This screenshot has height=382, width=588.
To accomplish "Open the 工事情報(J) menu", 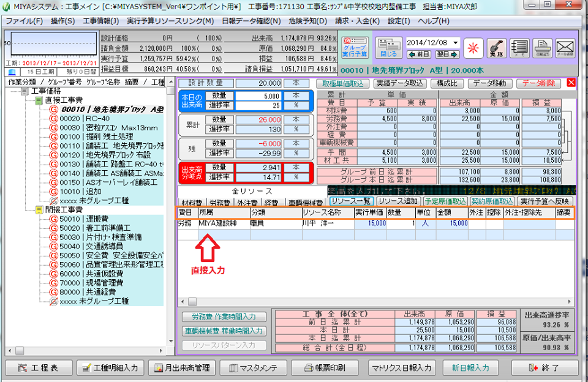I will click(x=101, y=21).
